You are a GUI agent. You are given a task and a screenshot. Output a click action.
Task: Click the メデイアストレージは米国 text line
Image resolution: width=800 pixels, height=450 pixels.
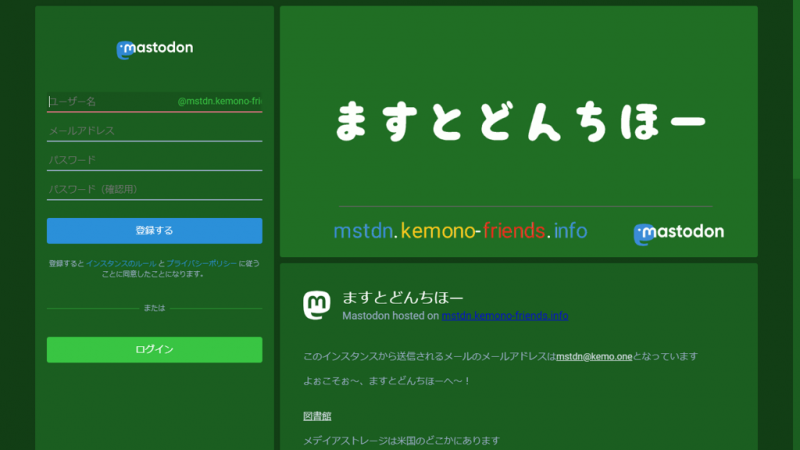[x=402, y=440]
